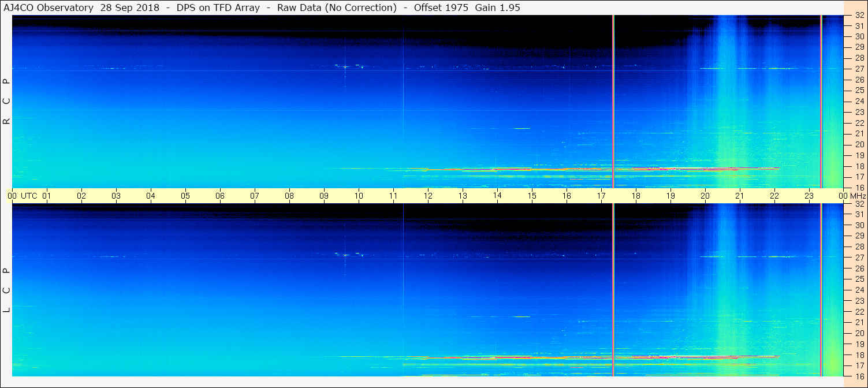The width and height of the screenshot is (868, 388).
Task: Click the 25 MHz tick on the LCP scale
Action: click(x=859, y=279)
